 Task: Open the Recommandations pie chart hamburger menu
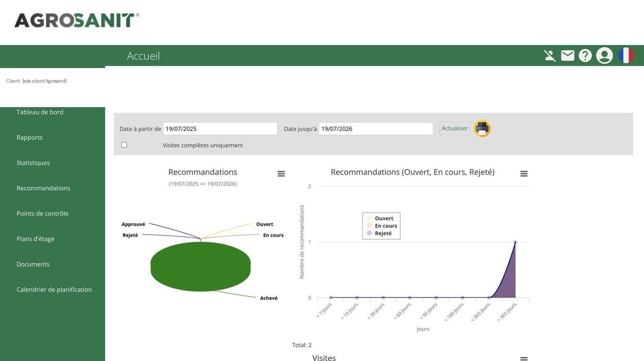click(x=281, y=174)
